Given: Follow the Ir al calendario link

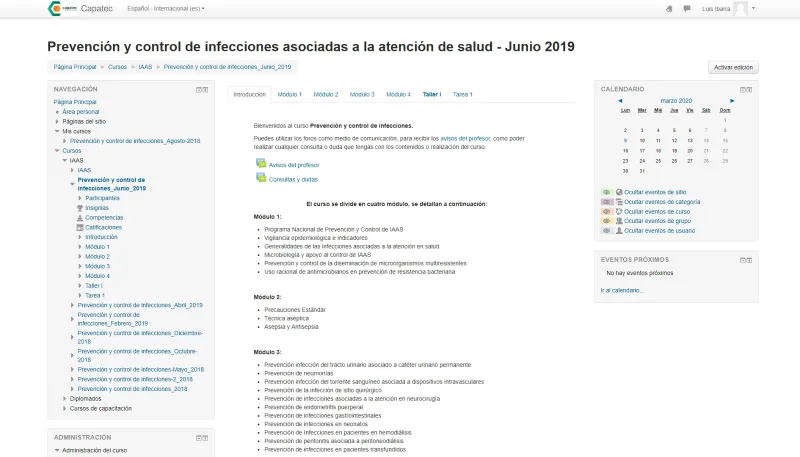Looking at the screenshot, I should pyautogui.click(x=622, y=290).
